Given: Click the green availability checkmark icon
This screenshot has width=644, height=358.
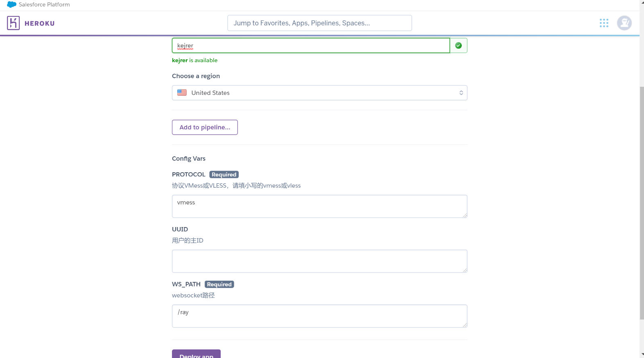Looking at the screenshot, I should pos(459,45).
